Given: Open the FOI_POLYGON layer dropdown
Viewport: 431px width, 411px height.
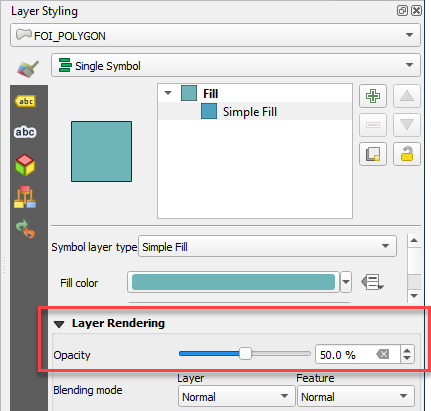Looking at the screenshot, I should point(215,35).
